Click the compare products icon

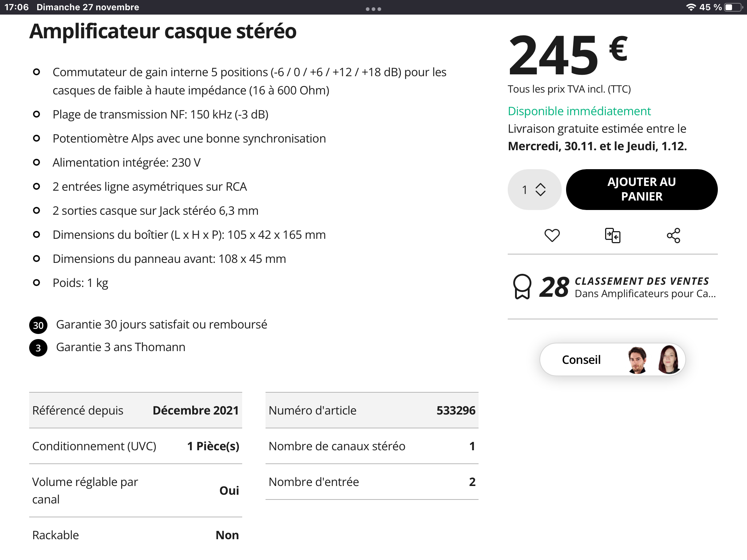tap(612, 236)
